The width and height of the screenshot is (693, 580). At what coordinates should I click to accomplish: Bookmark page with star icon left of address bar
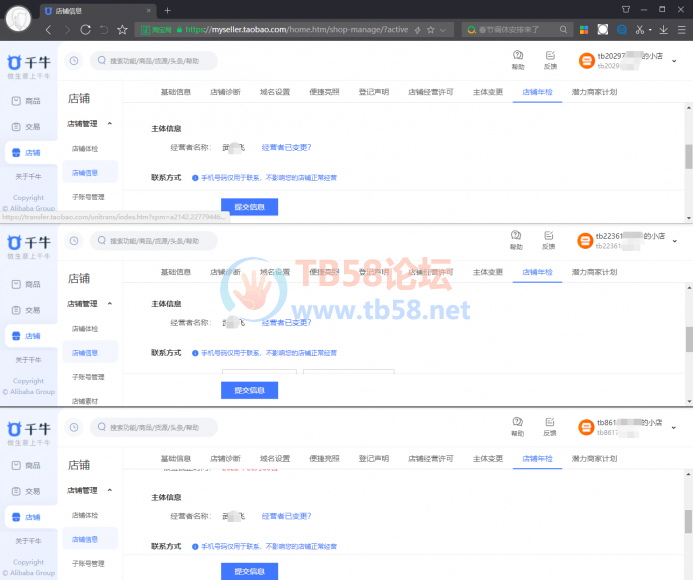tap(122, 30)
